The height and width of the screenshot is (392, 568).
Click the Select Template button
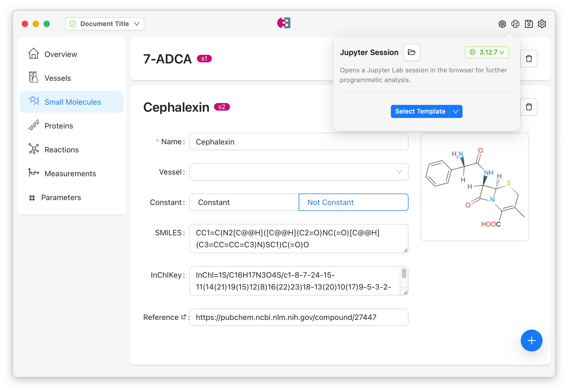(x=420, y=111)
